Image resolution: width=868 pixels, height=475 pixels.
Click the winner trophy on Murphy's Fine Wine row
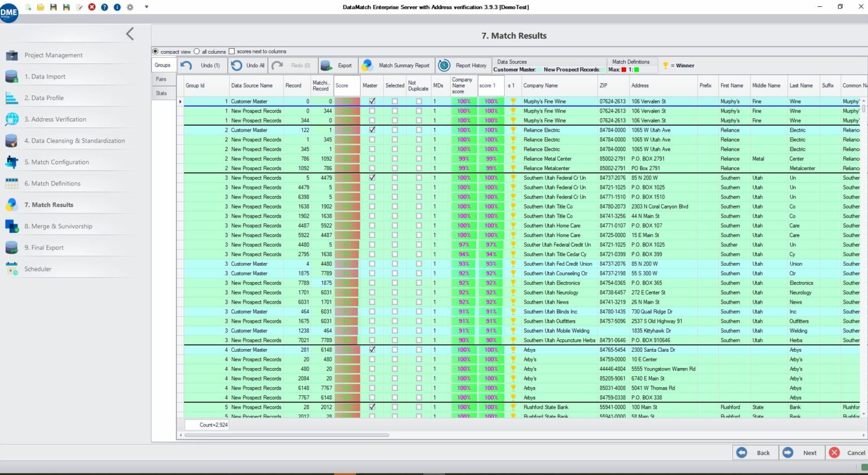pos(513,101)
